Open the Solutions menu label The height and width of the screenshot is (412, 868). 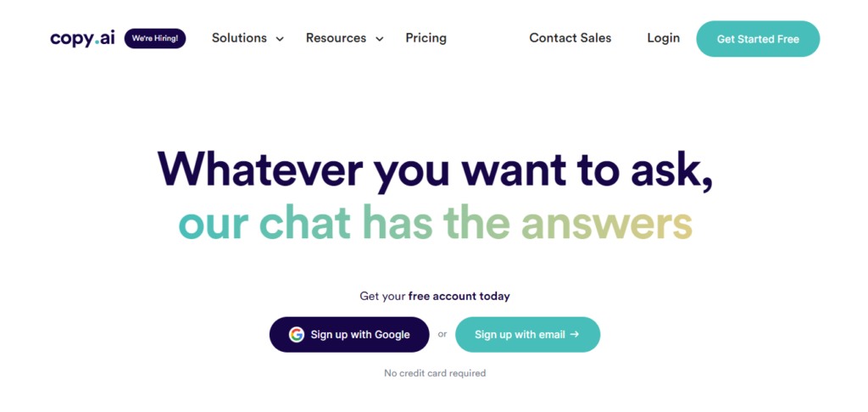point(239,38)
